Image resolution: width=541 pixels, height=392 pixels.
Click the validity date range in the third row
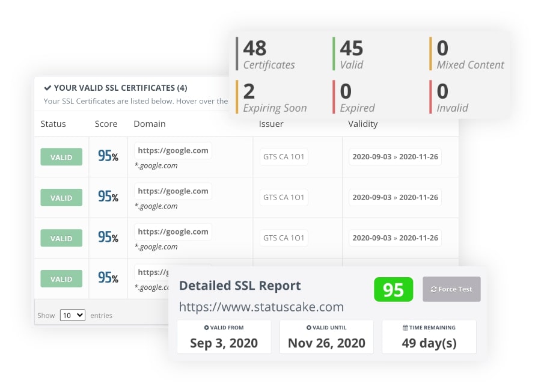(x=395, y=237)
